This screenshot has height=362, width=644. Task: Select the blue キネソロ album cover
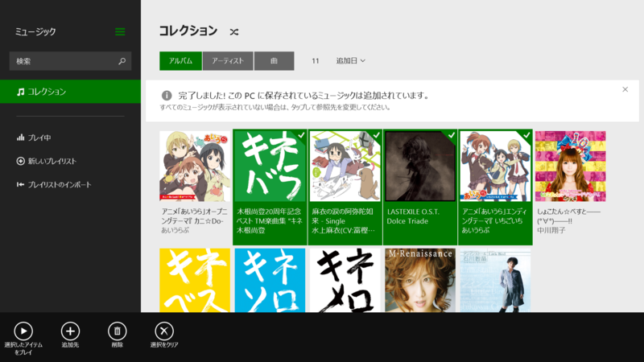(270, 280)
